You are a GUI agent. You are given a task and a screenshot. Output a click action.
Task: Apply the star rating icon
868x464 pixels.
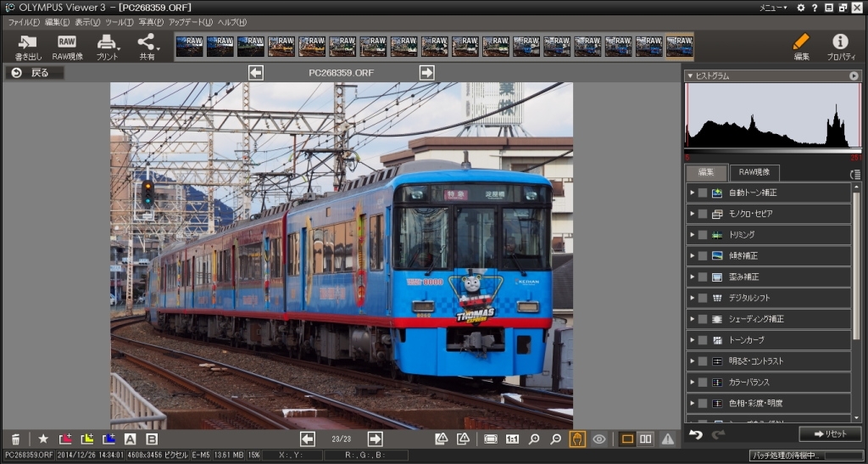[43, 439]
